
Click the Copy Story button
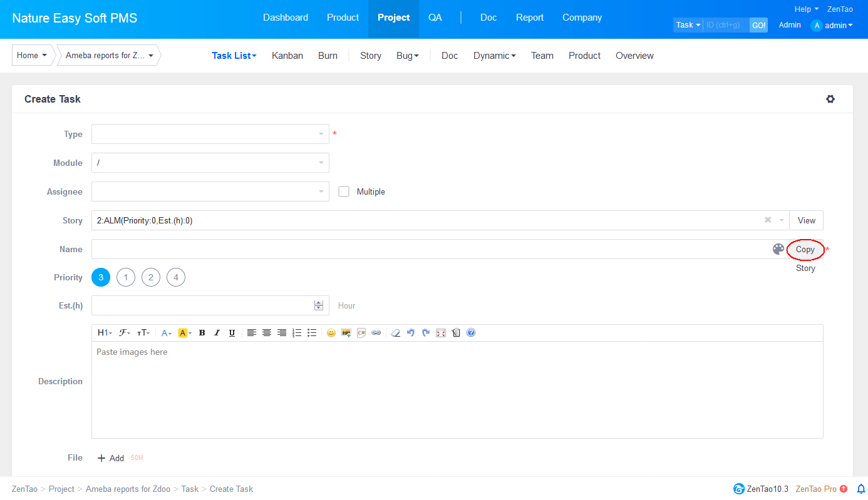pyautogui.click(x=805, y=249)
